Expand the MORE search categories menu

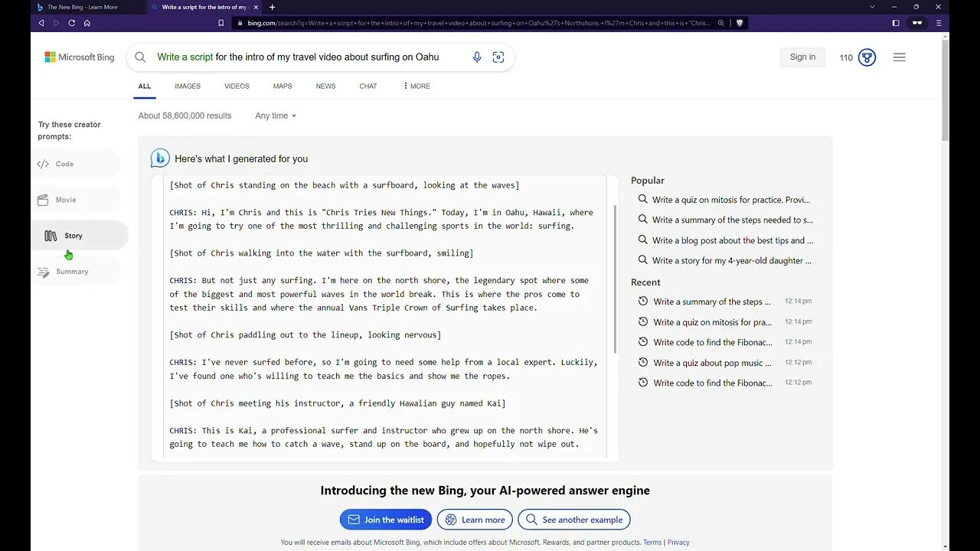pos(416,86)
